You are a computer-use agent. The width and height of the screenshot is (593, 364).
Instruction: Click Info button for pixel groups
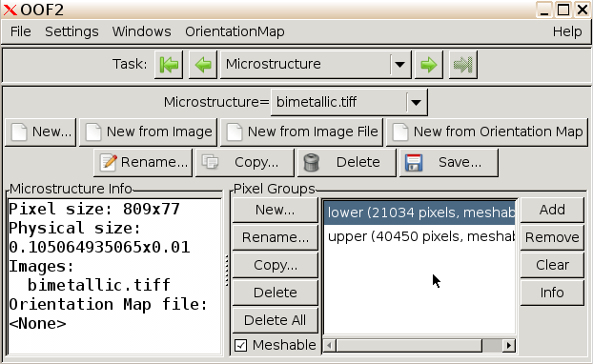[552, 293]
